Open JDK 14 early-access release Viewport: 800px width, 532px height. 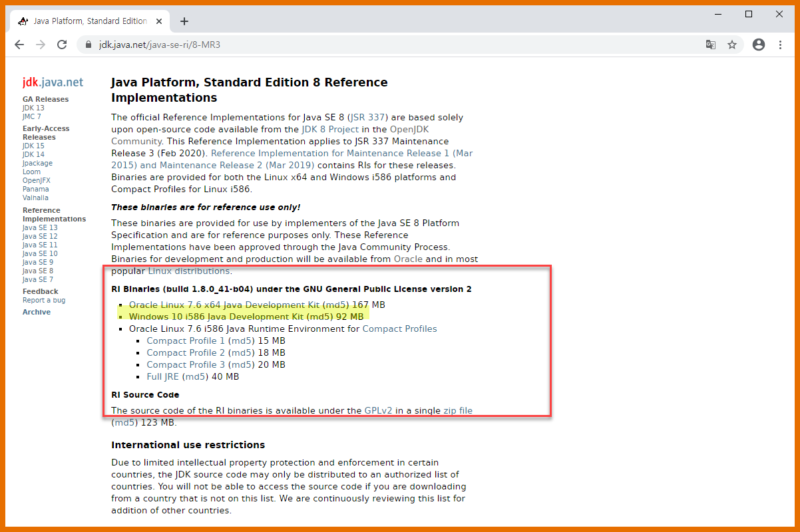click(x=33, y=154)
